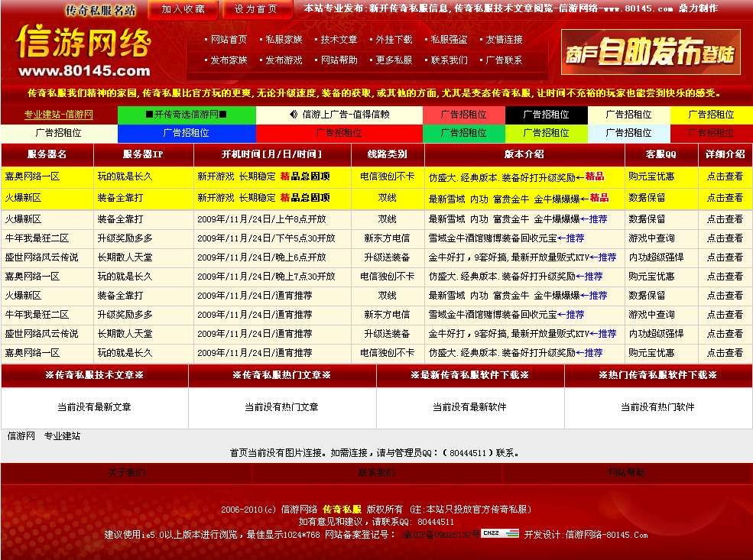This screenshot has height=560, width=753.
Task: Click the 加入收藏 bookmark button
Action: [183, 10]
